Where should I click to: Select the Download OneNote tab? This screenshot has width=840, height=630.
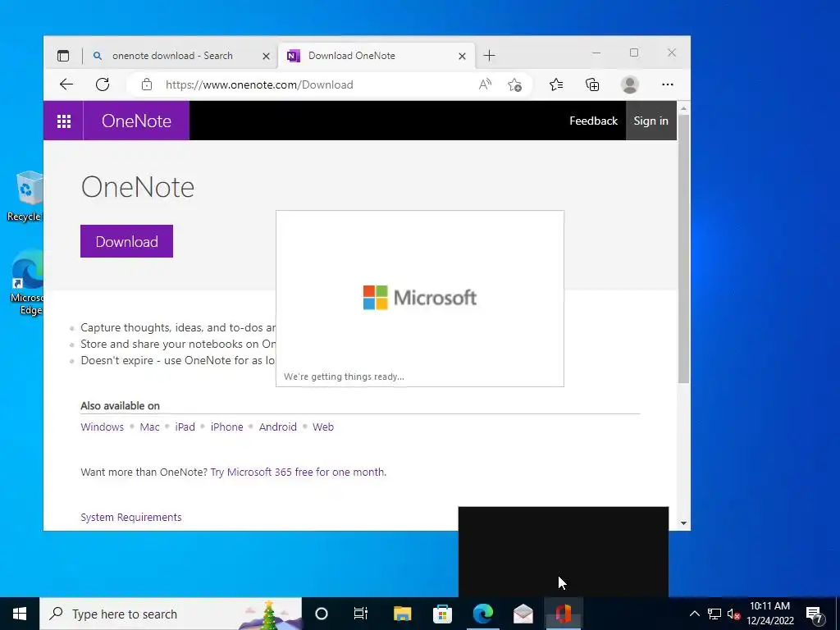point(376,56)
